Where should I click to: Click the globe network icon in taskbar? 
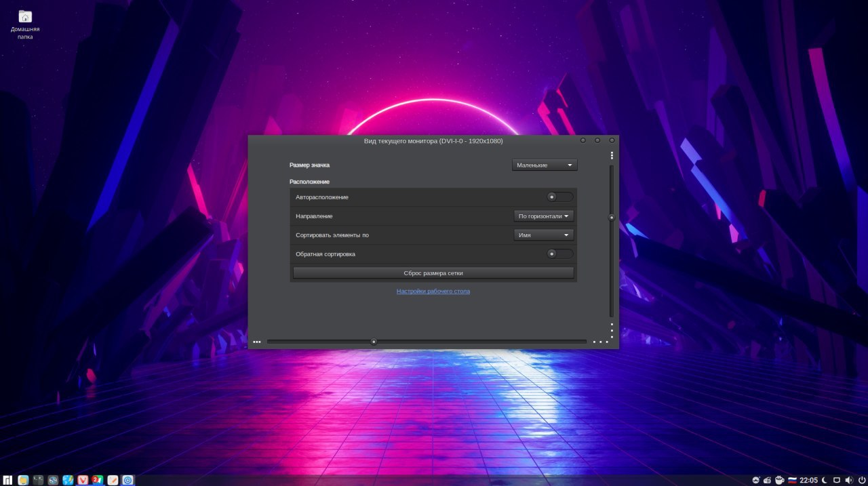click(x=53, y=480)
